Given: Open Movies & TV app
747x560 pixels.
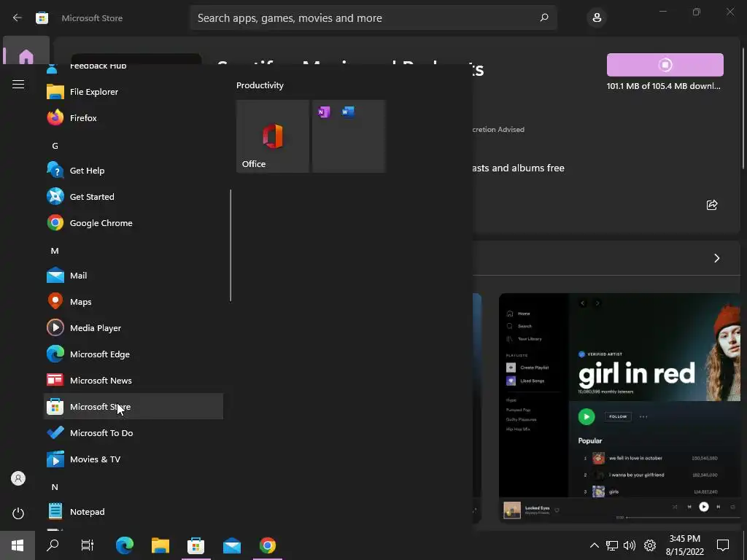Looking at the screenshot, I should pos(133,459).
